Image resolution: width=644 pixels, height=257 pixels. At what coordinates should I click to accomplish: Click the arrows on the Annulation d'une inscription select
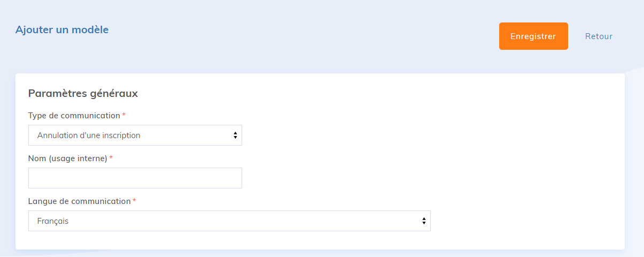pyautogui.click(x=235, y=135)
